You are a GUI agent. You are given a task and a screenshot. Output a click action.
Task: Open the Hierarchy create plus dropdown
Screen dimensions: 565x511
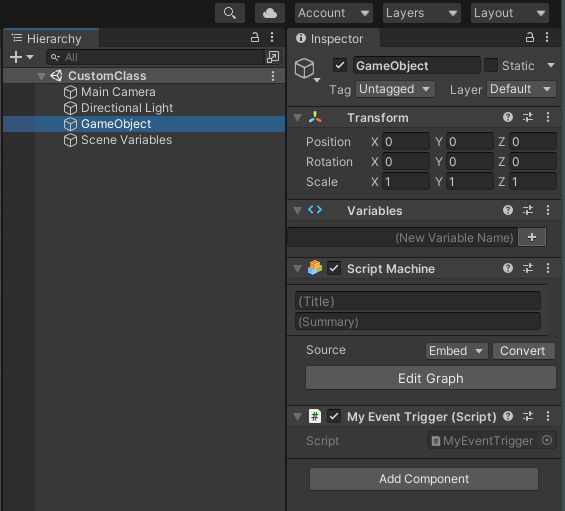[x=22, y=57]
